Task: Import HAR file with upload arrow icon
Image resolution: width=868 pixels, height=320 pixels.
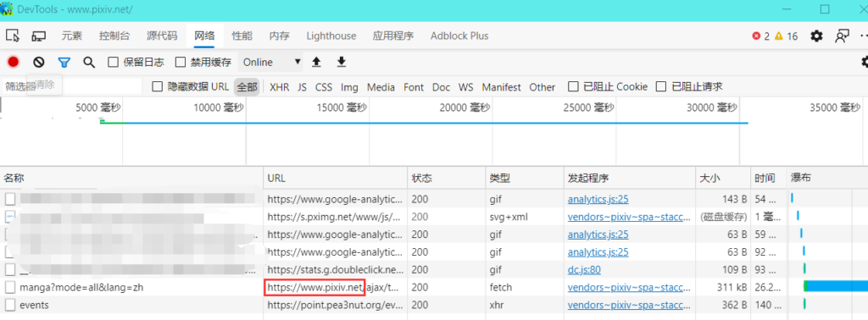Action: pos(316,62)
